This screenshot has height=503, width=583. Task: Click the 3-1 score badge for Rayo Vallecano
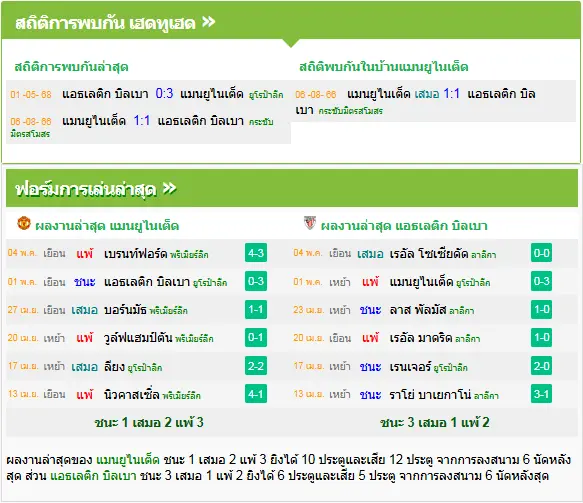click(x=541, y=394)
